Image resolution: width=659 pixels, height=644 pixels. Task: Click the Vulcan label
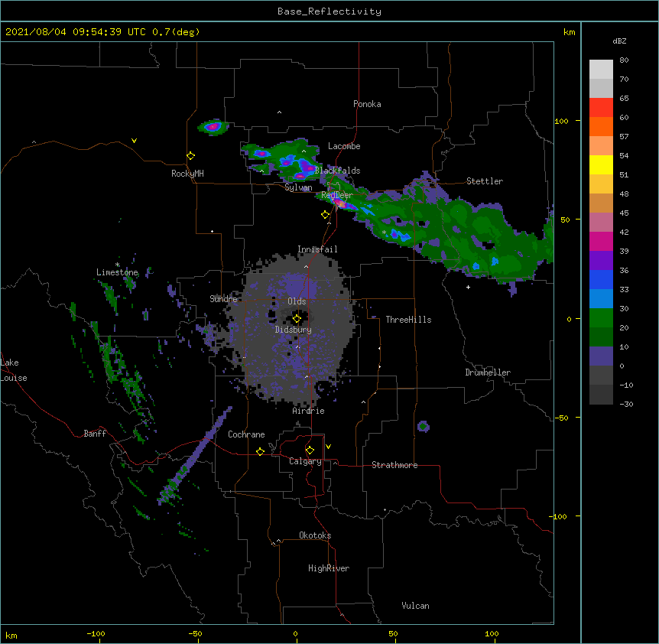[415, 606]
